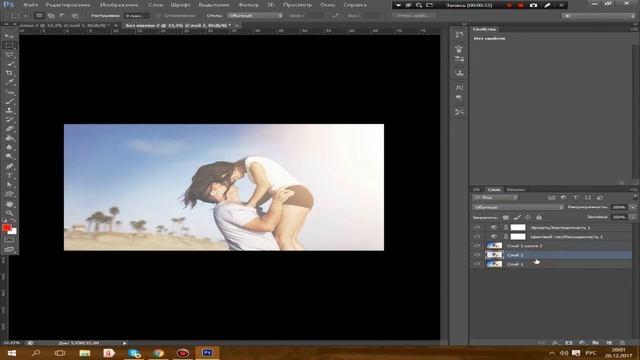Open layer blend mode dropdown

tap(518, 207)
